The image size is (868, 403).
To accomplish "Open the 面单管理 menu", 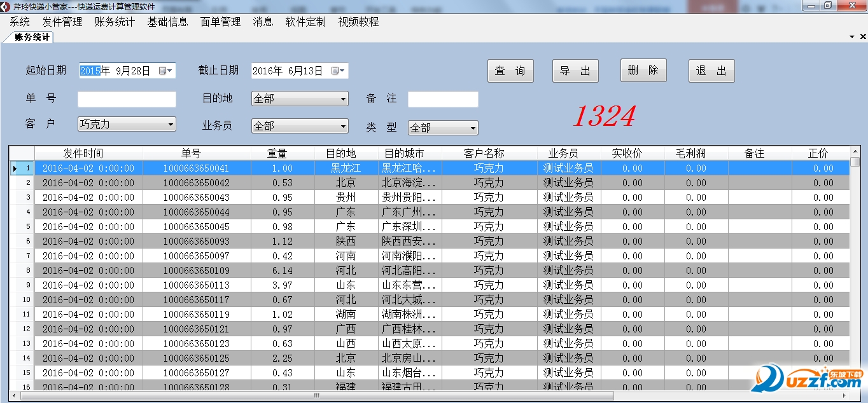I will (x=221, y=22).
